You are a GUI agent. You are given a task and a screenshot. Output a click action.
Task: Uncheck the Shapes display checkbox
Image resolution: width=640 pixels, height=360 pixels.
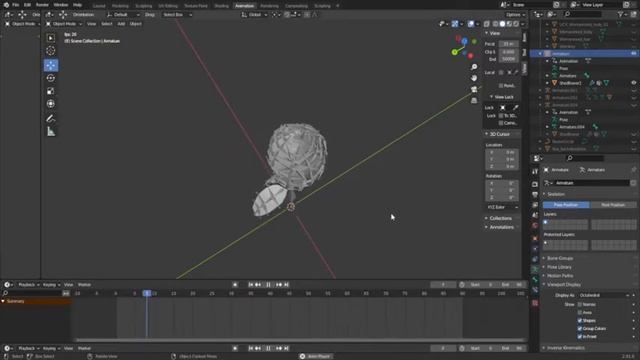[x=580, y=321]
